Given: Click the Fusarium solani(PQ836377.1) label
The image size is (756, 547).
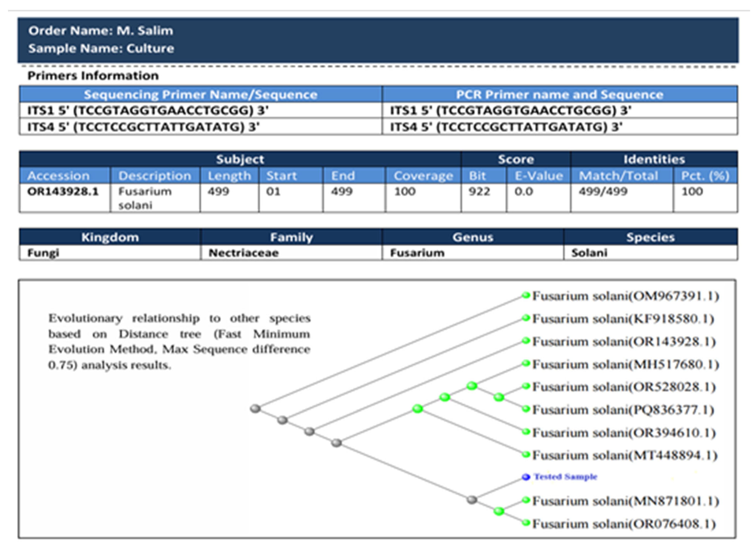Looking at the screenshot, I should 623,410.
